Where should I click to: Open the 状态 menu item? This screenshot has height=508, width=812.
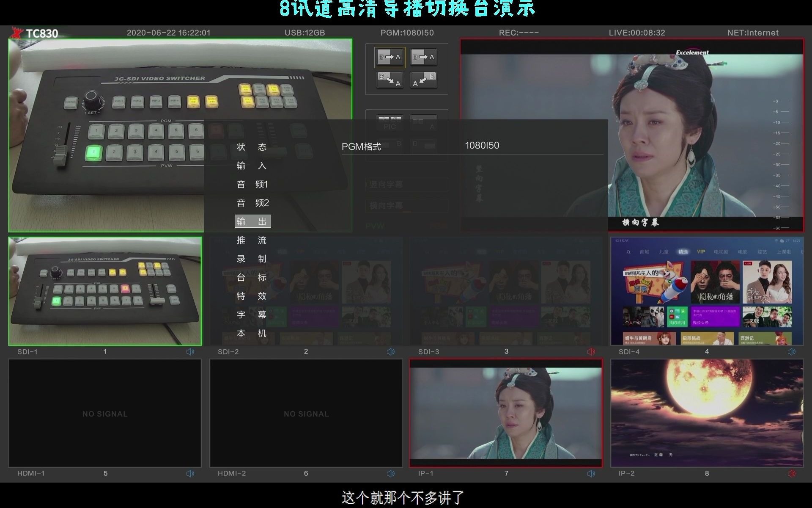(252, 147)
